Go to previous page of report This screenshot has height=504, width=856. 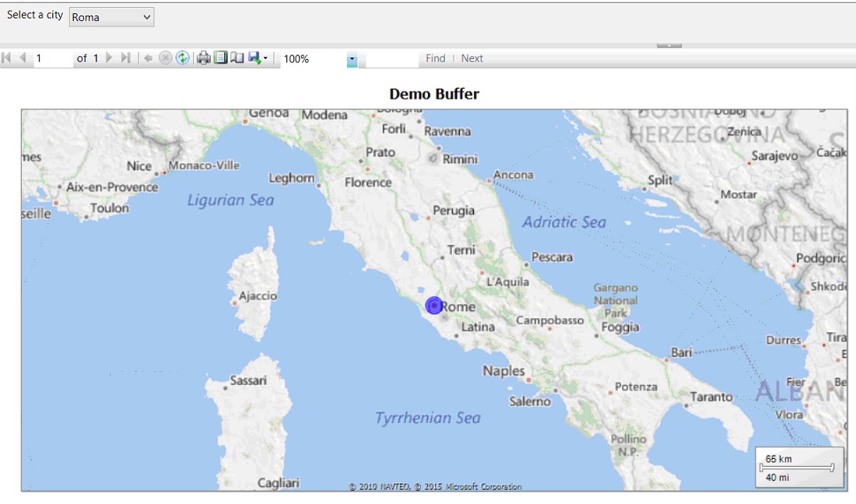click(23, 58)
